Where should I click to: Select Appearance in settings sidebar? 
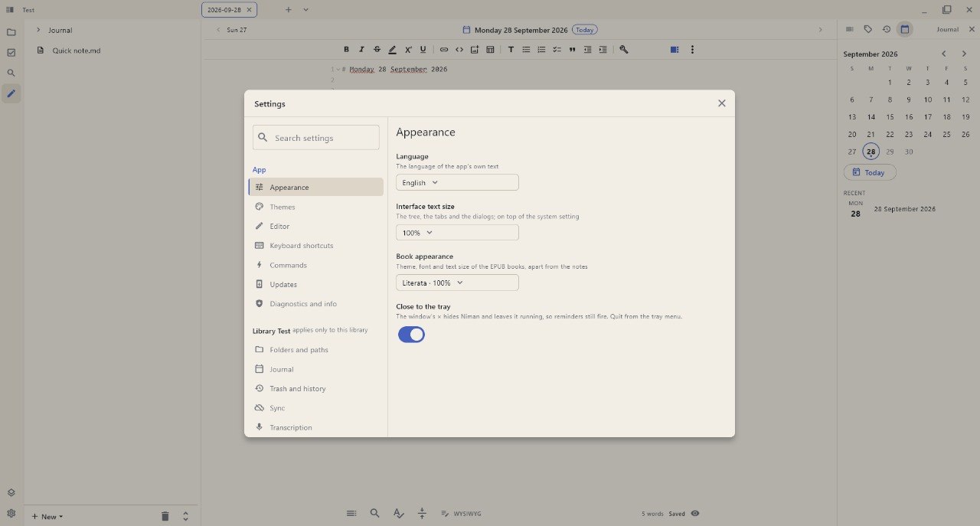pos(316,187)
